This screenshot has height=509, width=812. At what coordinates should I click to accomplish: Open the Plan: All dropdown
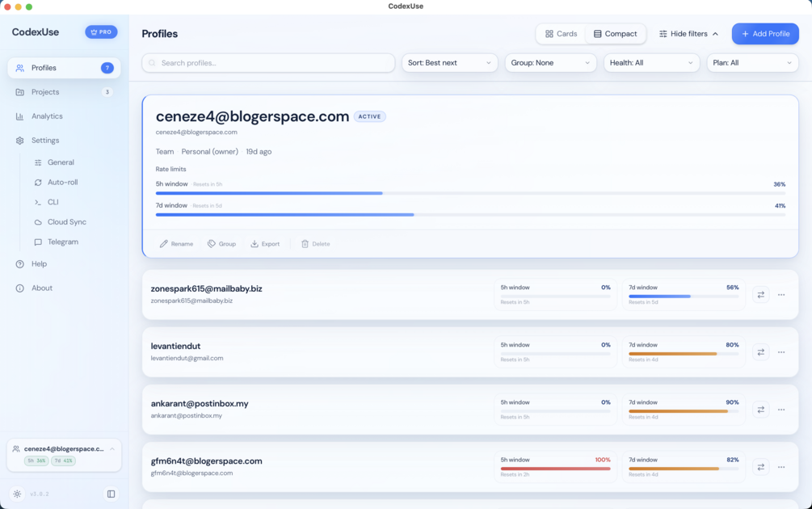click(x=752, y=63)
